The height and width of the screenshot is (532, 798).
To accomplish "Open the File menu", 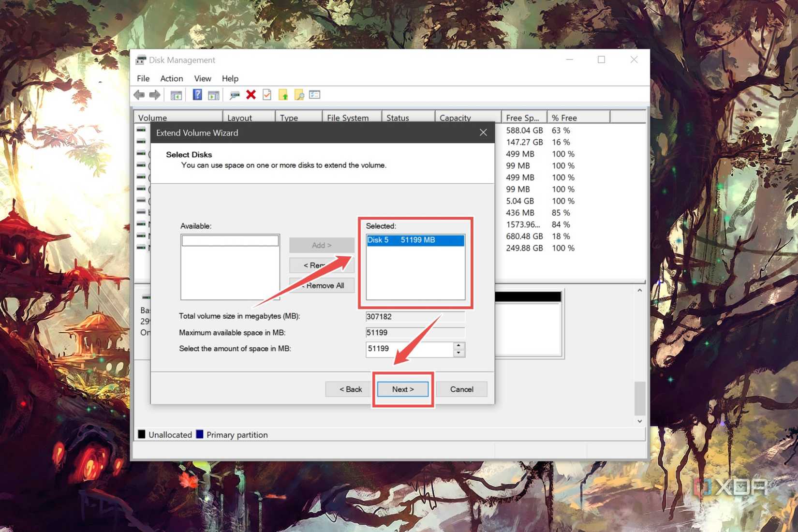I will [x=143, y=78].
